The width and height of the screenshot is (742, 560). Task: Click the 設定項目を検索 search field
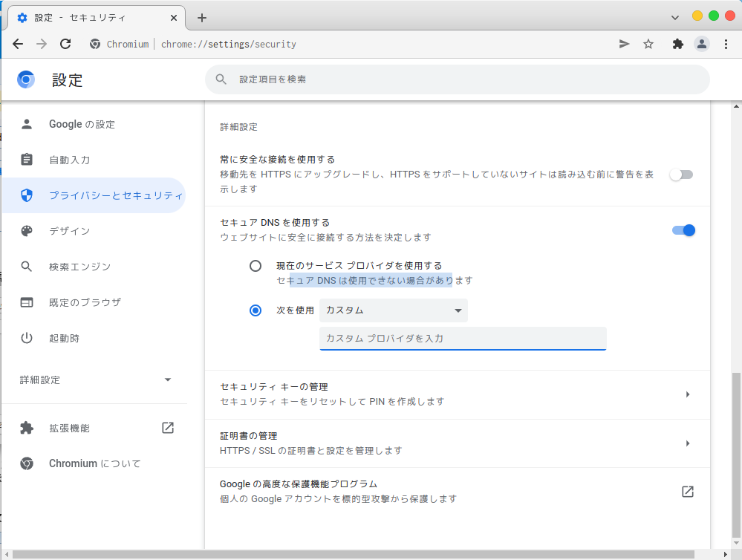tap(457, 79)
